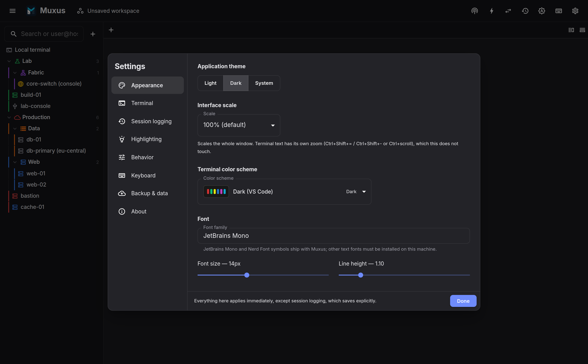Screen dimensions: 588x364
Task: Toggle the stacked rows layout icon
Action: click(x=582, y=30)
